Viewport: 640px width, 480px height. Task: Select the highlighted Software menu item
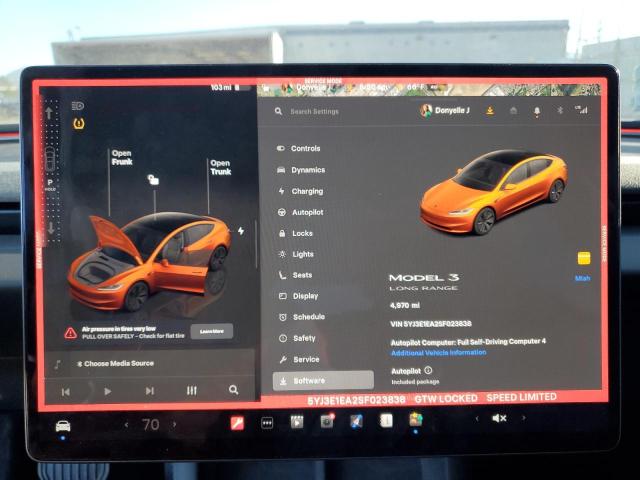coord(323,380)
